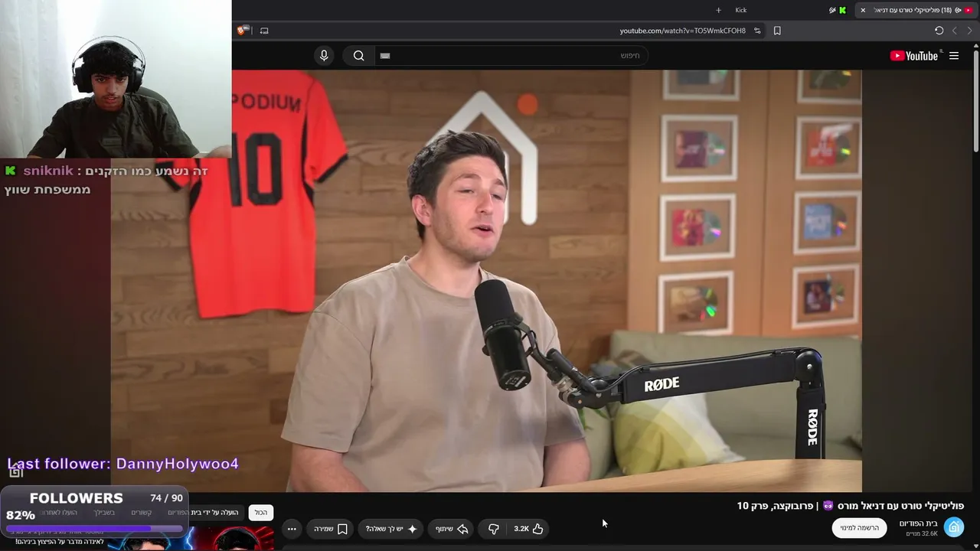The image size is (980, 551).
Task: Bookmark this page
Action: 777,31
